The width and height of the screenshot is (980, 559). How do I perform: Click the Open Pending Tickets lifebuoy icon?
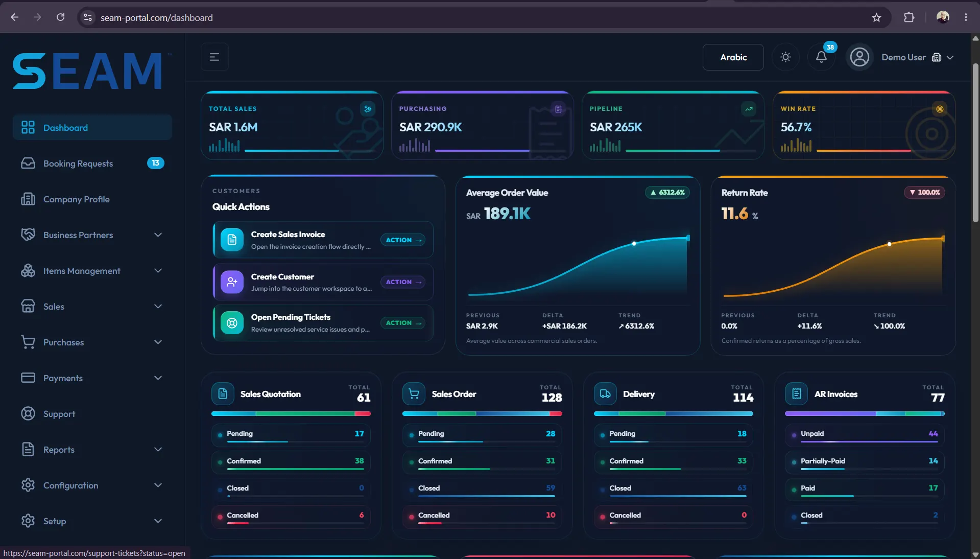(232, 323)
